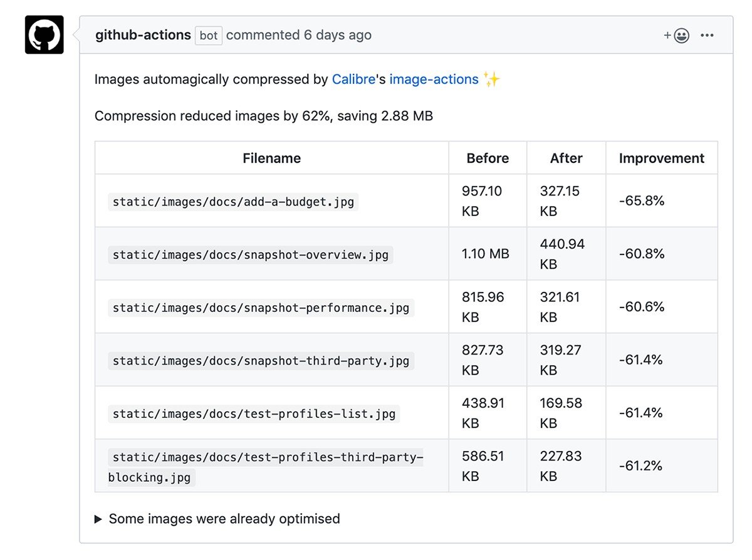Click the sparkles emoji in comment text

493,79
